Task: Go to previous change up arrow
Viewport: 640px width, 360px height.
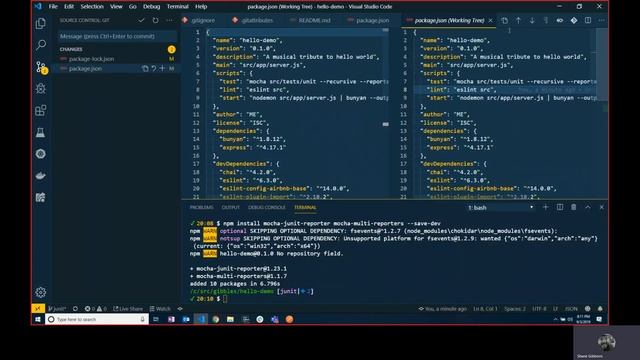Action: (518, 20)
